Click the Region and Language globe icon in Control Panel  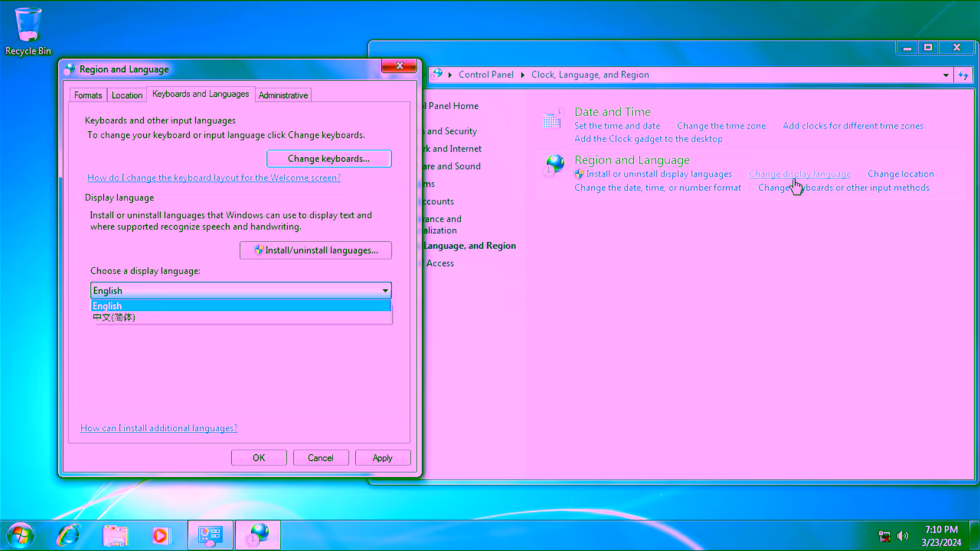click(x=553, y=166)
